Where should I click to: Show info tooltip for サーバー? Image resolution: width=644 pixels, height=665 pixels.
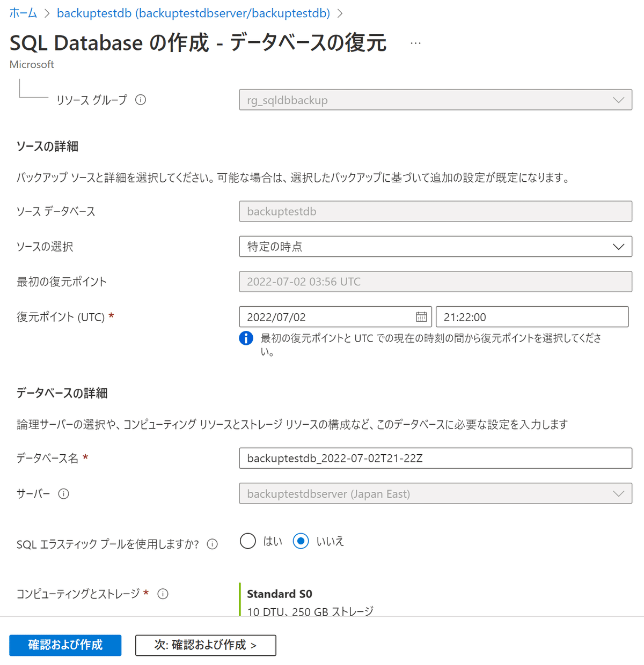click(64, 494)
